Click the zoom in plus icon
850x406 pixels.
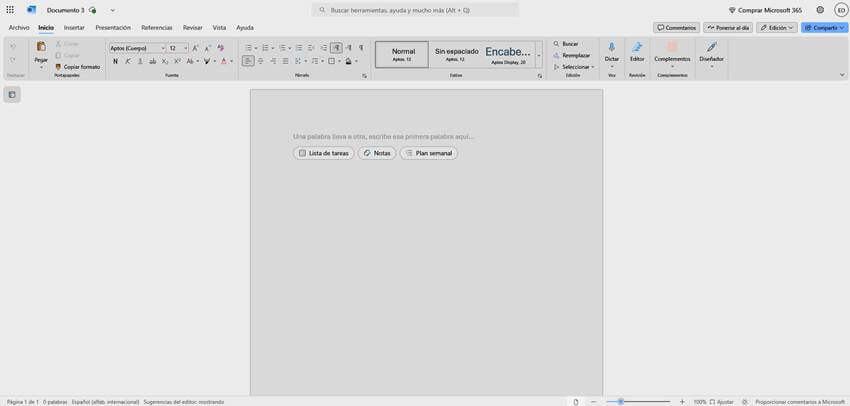pyautogui.click(x=682, y=402)
